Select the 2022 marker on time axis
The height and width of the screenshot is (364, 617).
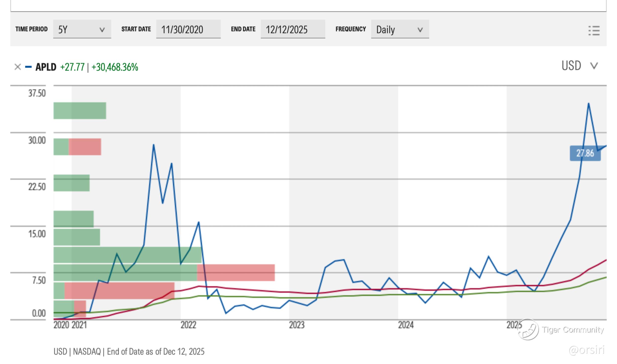pos(188,325)
